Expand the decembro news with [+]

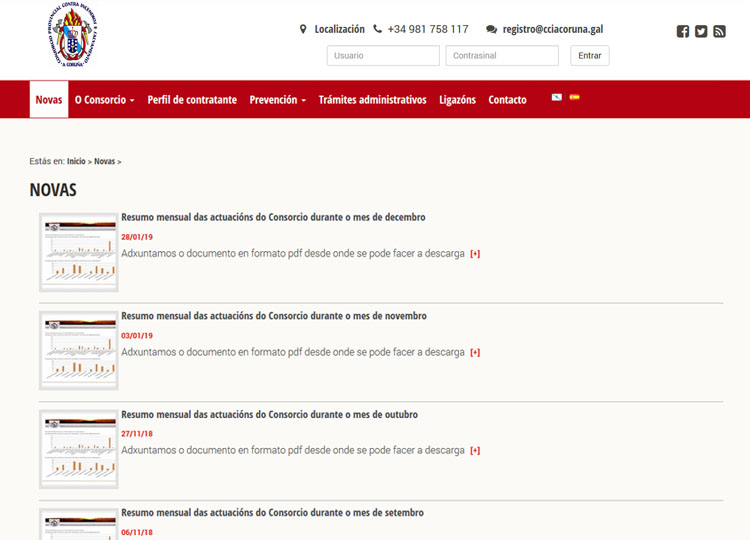[x=475, y=254]
